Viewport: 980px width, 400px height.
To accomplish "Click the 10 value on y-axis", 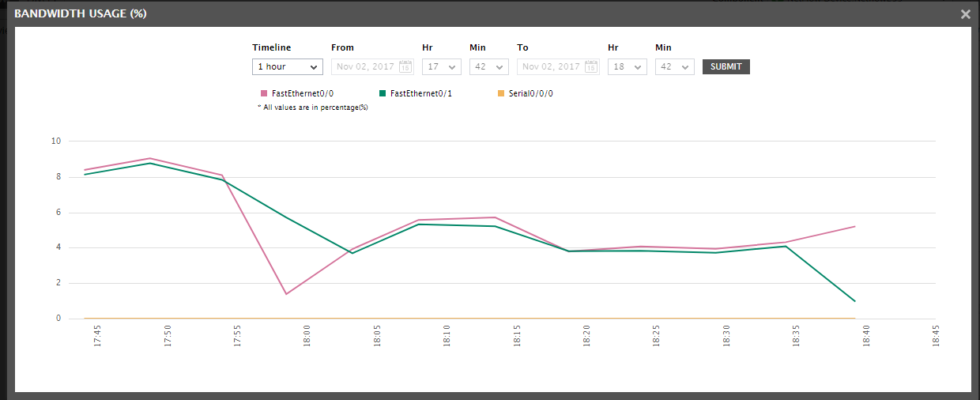I will coord(55,142).
